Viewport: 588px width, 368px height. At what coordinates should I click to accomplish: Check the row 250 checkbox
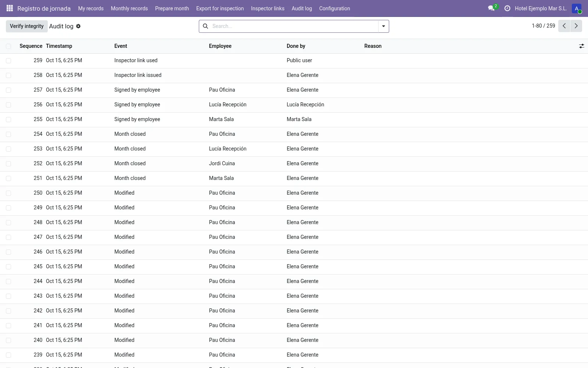click(x=8, y=193)
